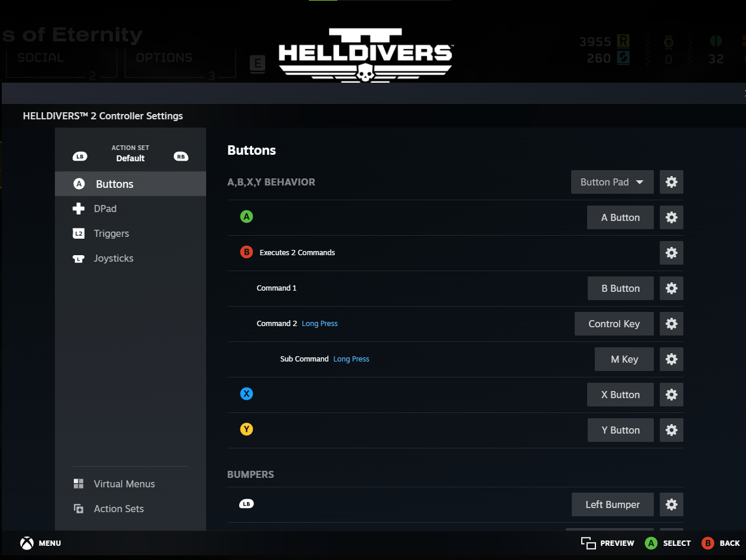Click the M Key binding
The height and width of the screenshot is (560, 746).
point(624,359)
